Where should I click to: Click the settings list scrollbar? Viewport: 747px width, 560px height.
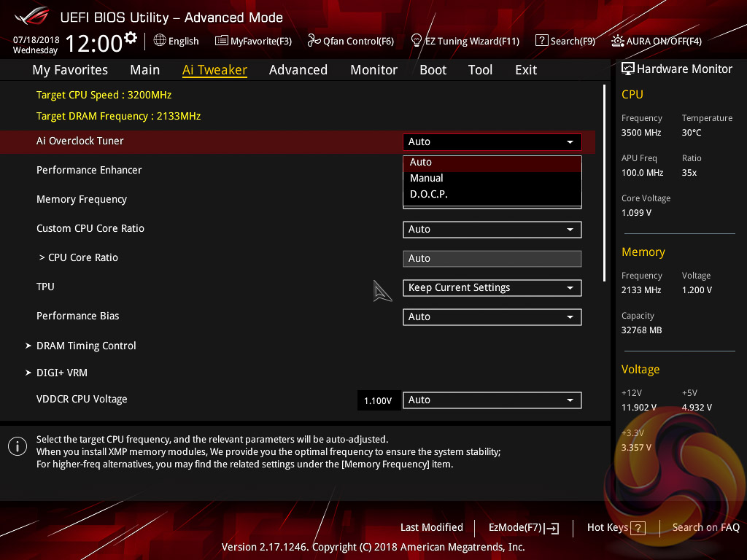[604, 183]
